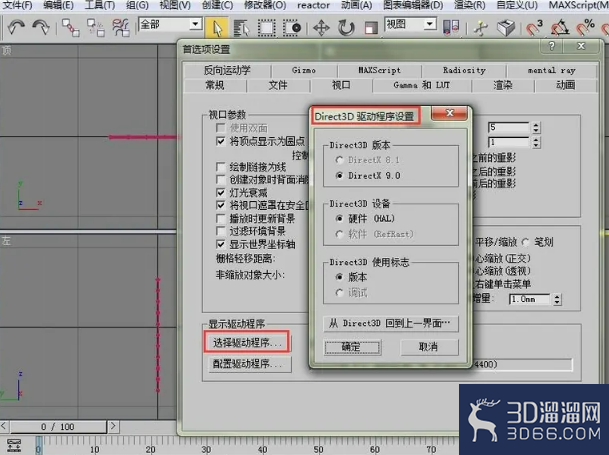
Task: Click the Use Pivot Point Center icon
Action: point(451,28)
